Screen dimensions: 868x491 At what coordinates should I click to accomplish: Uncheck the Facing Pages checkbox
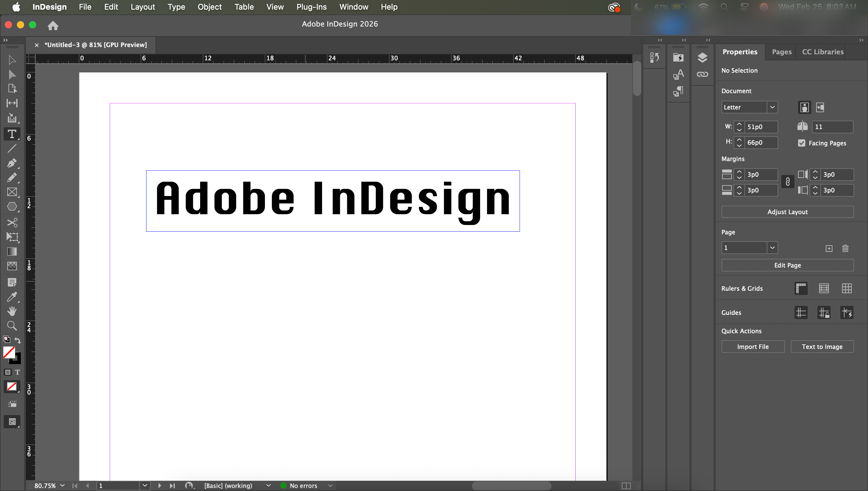(802, 143)
